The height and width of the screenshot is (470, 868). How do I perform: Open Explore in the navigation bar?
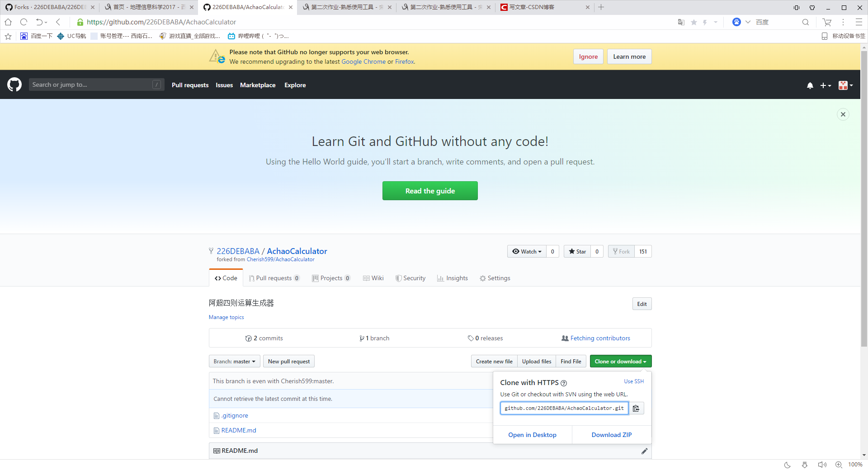tap(295, 85)
